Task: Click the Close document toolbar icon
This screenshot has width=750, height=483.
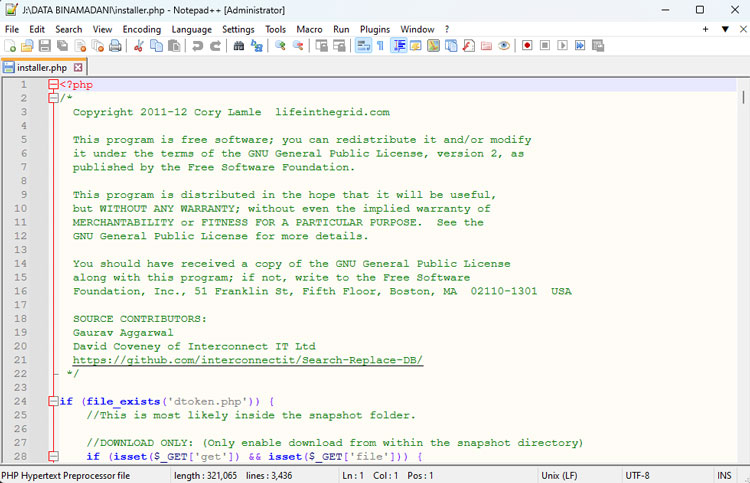Action: coord(80,46)
